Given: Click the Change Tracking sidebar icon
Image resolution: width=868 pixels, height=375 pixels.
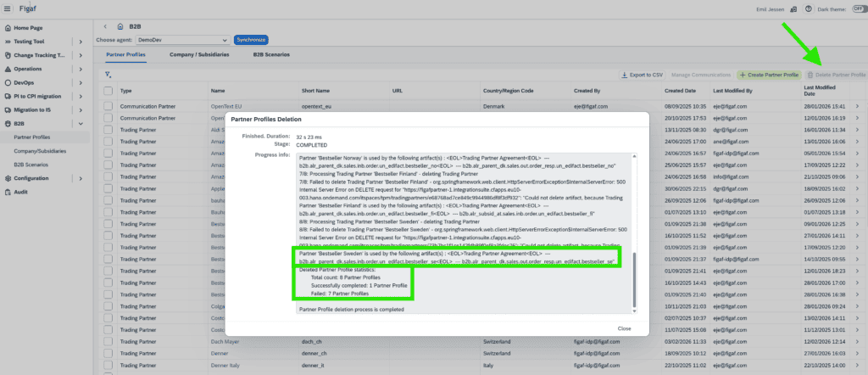Looking at the screenshot, I should 8,55.
